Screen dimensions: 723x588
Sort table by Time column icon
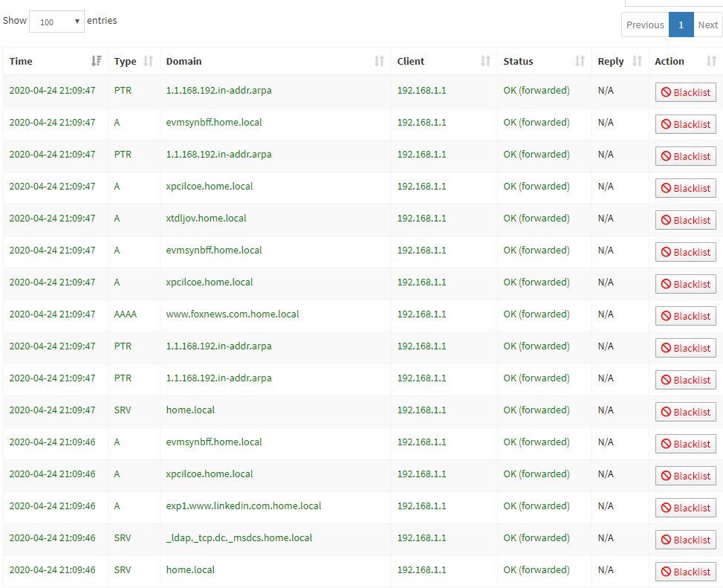click(96, 61)
